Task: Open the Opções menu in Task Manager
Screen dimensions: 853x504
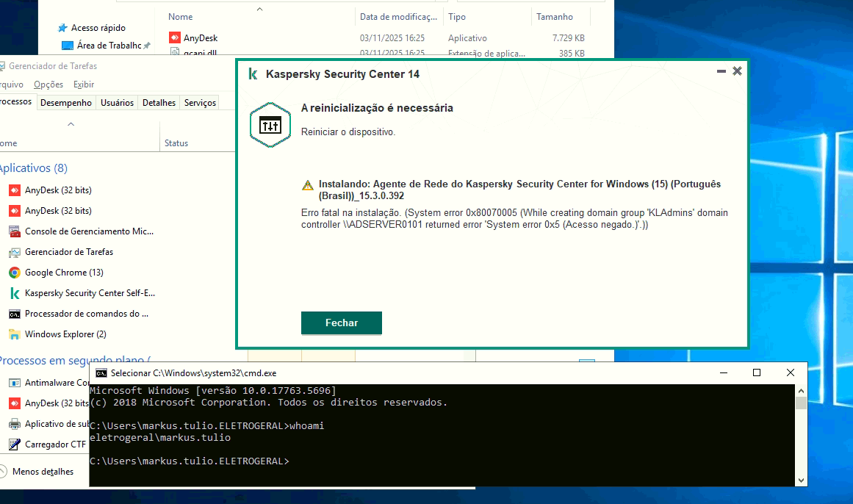Action: coord(48,84)
